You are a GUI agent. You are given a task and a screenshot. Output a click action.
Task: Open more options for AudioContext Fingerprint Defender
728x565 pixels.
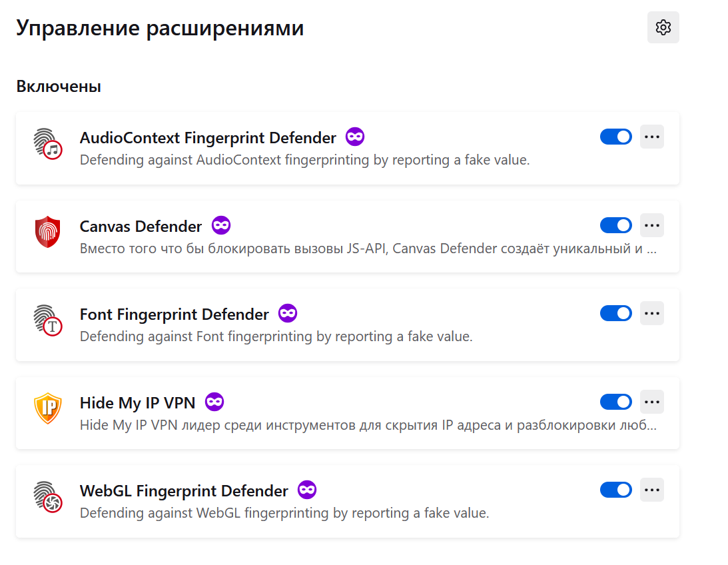pyautogui.click(x=652, y=137)
